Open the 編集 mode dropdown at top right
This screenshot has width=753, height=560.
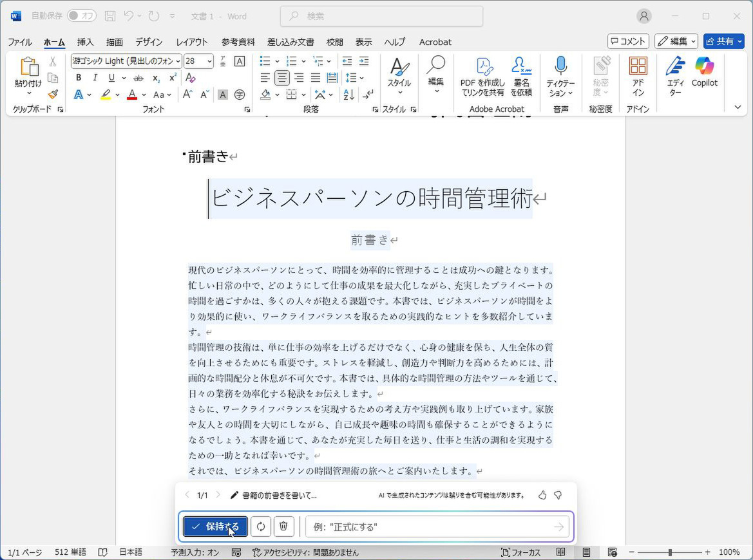point(676,41)
